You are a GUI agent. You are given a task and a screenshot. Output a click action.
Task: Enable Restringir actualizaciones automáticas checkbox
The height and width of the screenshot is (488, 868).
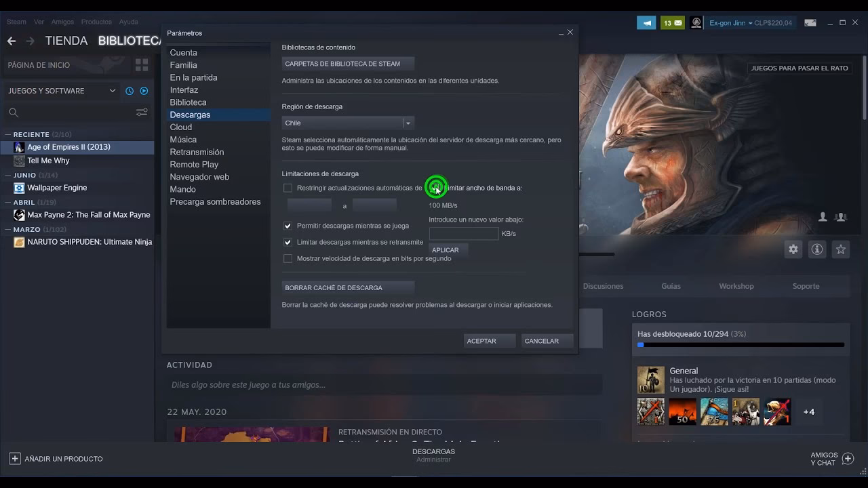[288, 188]
